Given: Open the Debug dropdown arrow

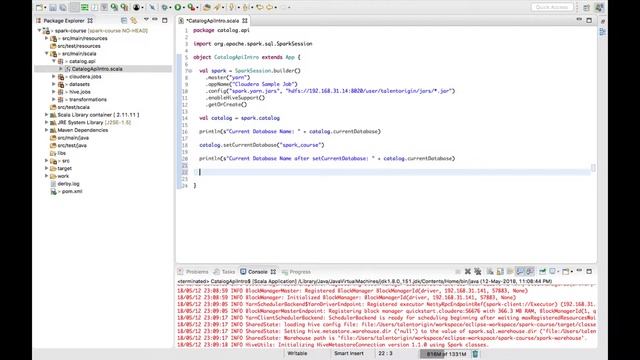Looking at the screenshot, I should click(170, 8).
